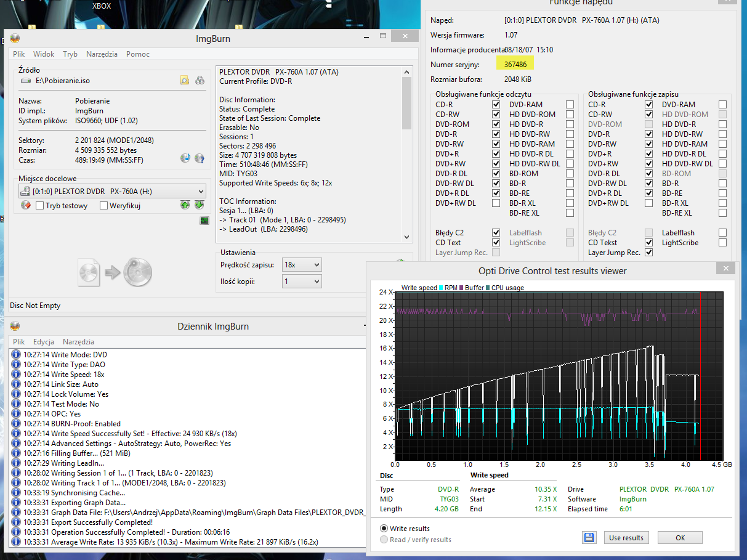
Task: Click info icon of 'BURN-Proof: Enabled' log row
Action: click(x=17, y=424)
